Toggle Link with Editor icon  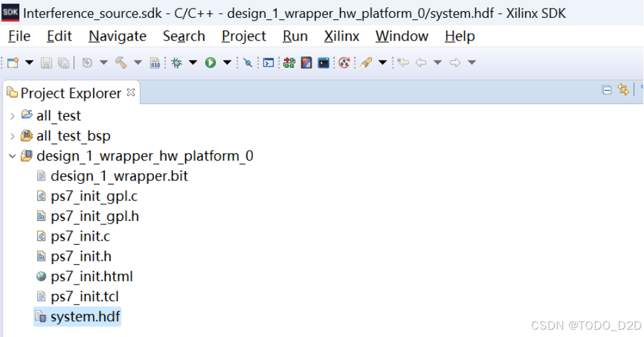click(x=623, y=90)
